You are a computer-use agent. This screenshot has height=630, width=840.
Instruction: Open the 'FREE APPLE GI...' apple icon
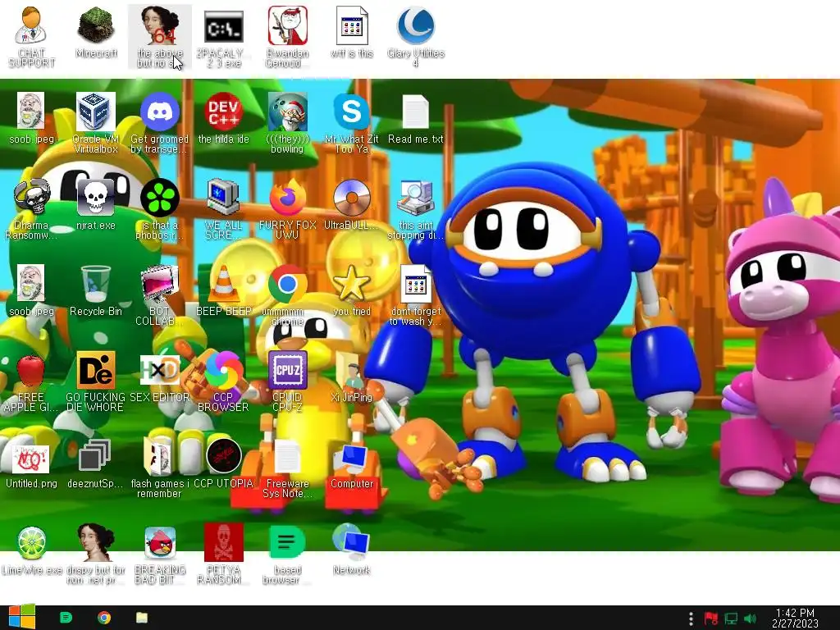coord(31,370)
